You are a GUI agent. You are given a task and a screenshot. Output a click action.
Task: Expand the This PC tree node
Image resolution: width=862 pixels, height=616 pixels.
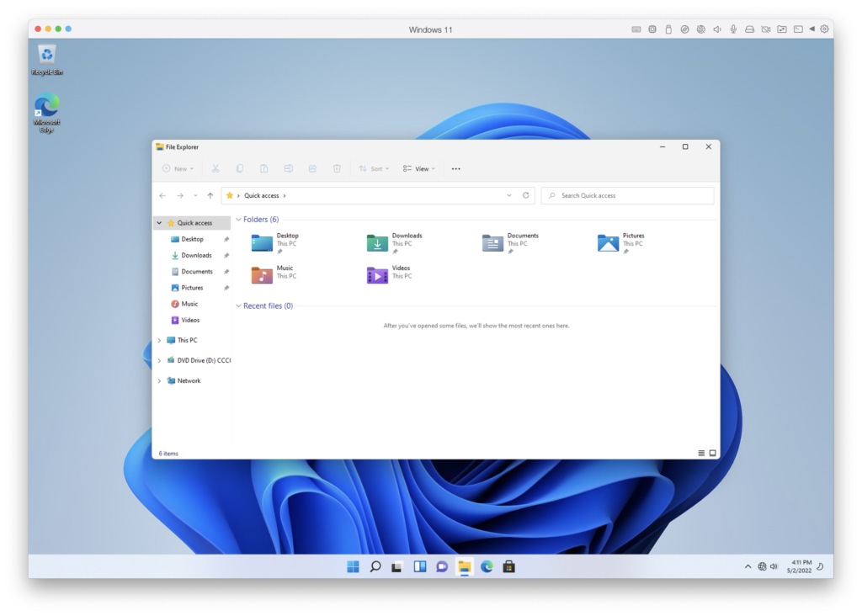point(159,341)
